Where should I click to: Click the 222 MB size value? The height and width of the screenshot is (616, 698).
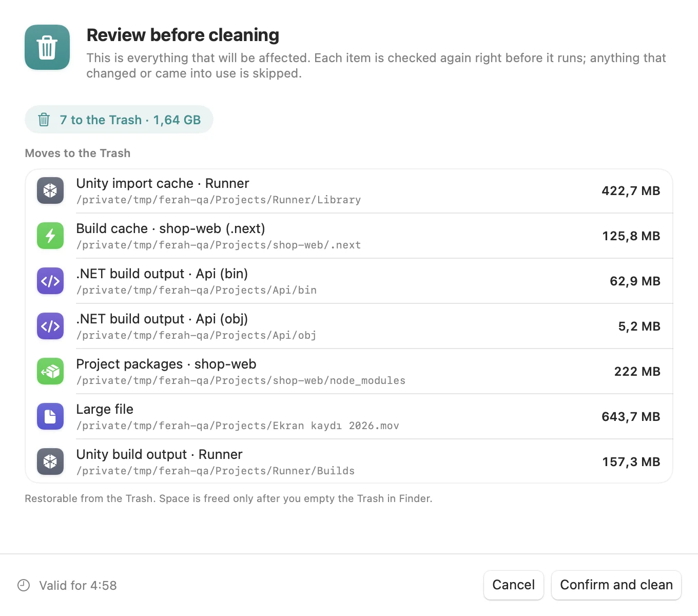click(637, 372)
